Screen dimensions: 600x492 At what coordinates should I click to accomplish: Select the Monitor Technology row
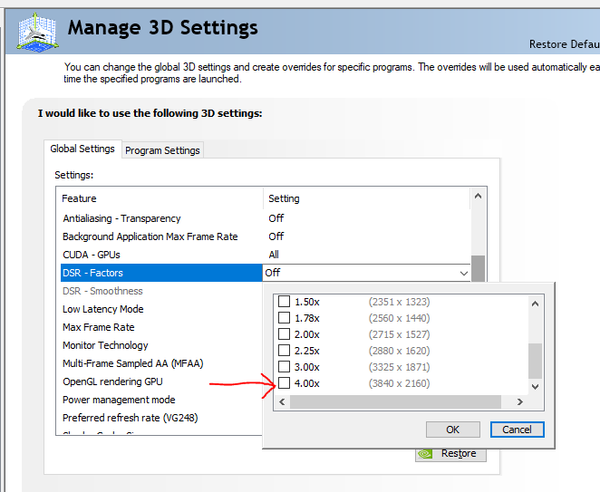pos(161,345)
